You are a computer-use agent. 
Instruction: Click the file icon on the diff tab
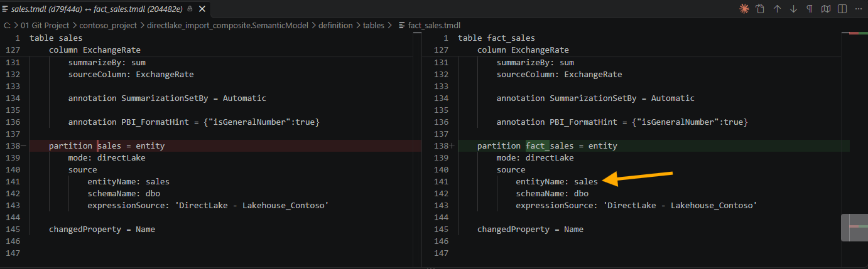pos(6,8)
